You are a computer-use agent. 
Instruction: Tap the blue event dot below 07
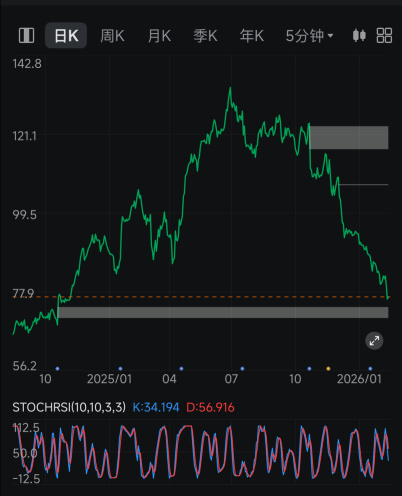coord(242,369)
